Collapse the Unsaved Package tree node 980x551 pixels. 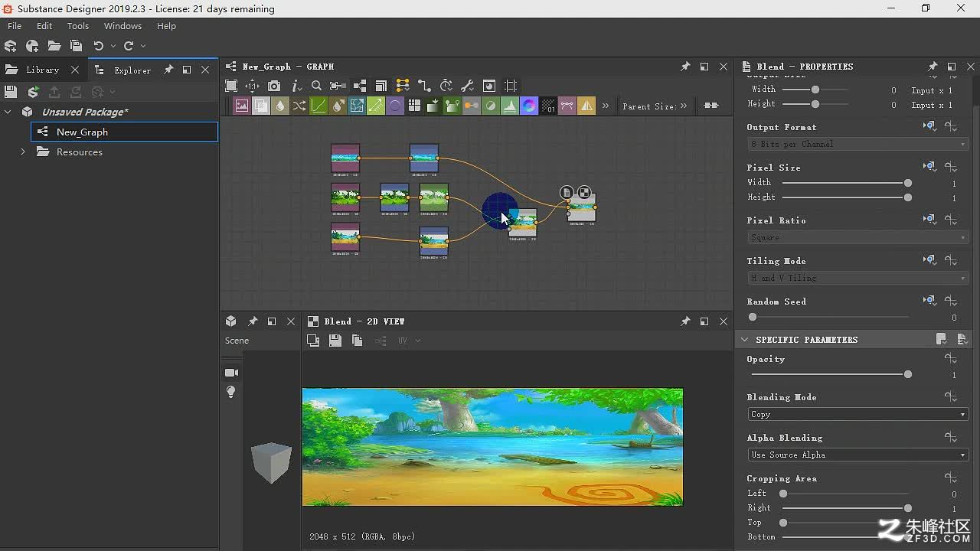click(8, 112)
